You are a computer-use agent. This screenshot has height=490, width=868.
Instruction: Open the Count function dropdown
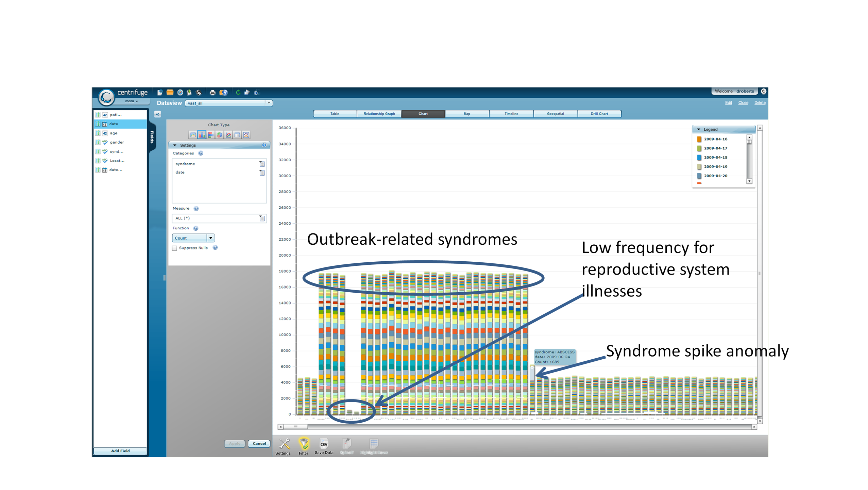point(211,238)
